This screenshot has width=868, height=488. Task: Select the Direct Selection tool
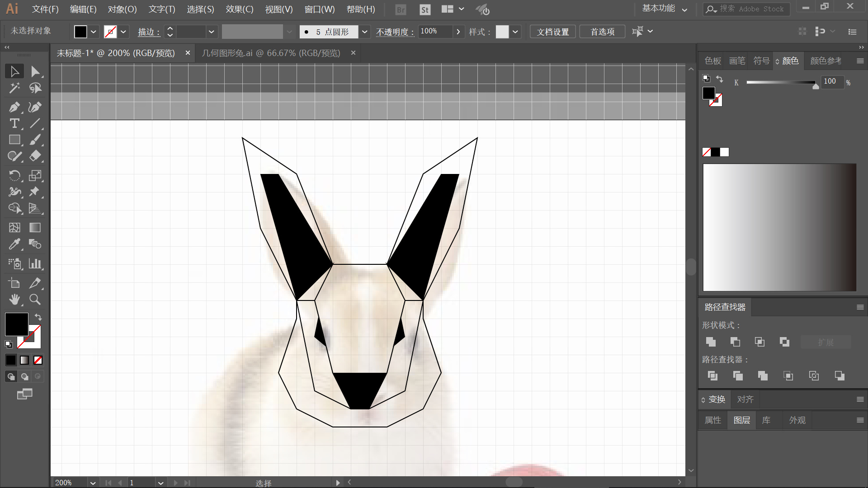click(x=35, y=71)
